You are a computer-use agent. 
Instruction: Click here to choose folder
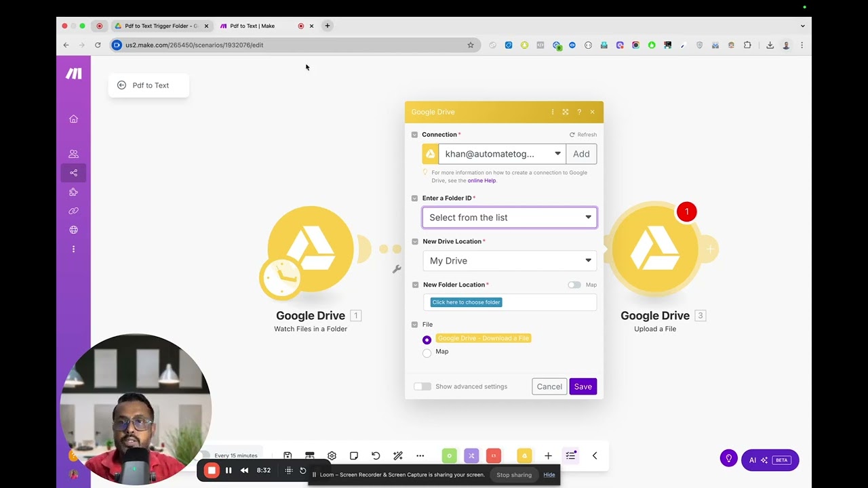pyautogui.click(x=467, y=302)
